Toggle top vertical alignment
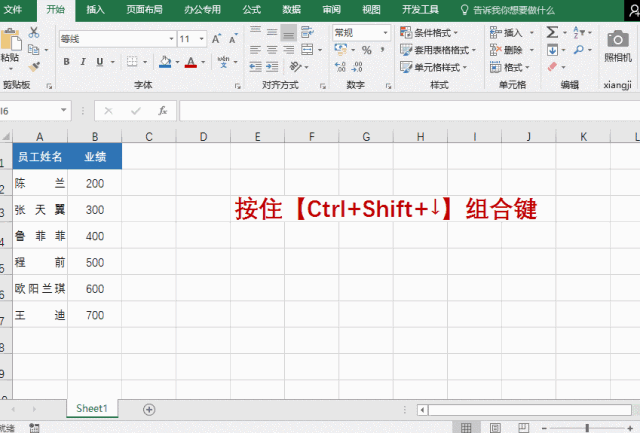640x433 pixels. [x=256, y=32]
